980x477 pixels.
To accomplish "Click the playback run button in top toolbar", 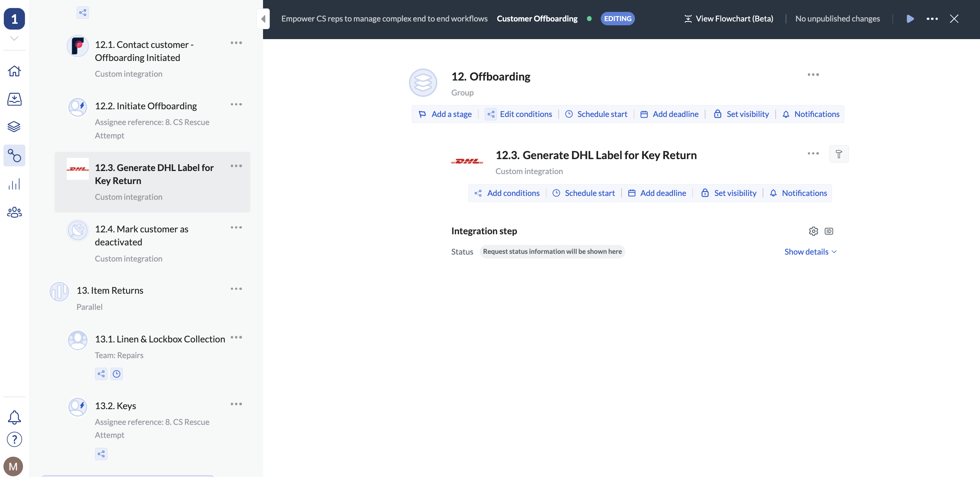I will click(x=910, y=19).
